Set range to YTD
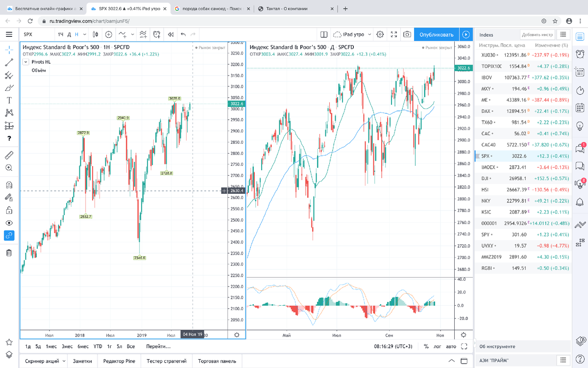 [98, 346]
